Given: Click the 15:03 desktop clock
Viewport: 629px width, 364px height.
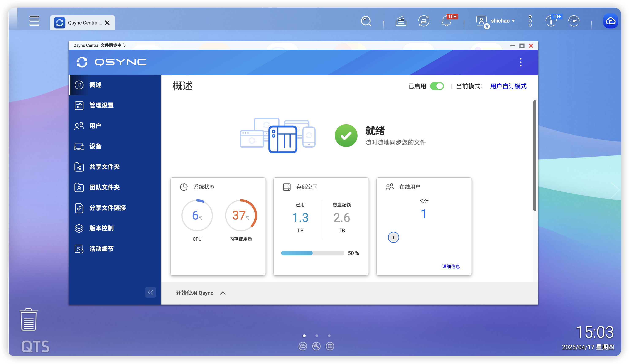Looking at the screenshot, I should tap(595, 332).
